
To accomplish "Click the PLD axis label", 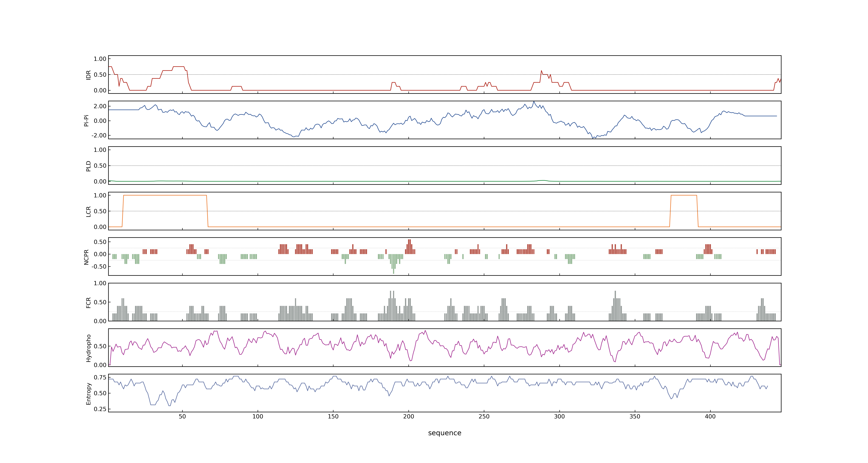I will click(88, 166).
